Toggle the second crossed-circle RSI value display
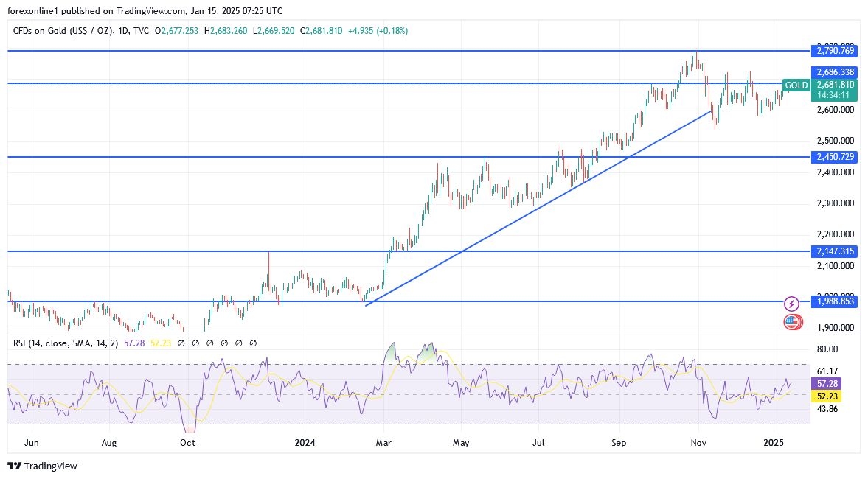Screen dimensions: 868x479 tap(195, 343)
